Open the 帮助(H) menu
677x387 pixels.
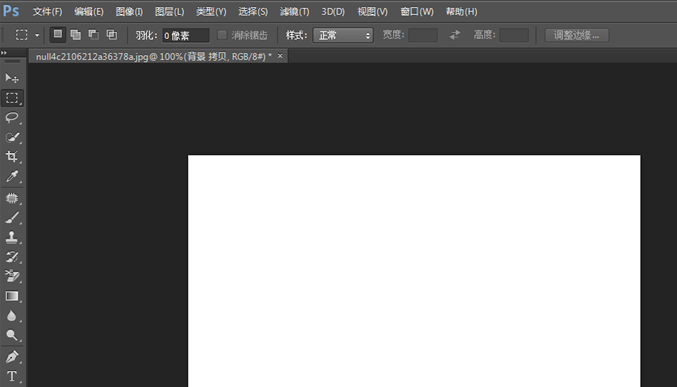pyautogui.click(x=462, y=12)
